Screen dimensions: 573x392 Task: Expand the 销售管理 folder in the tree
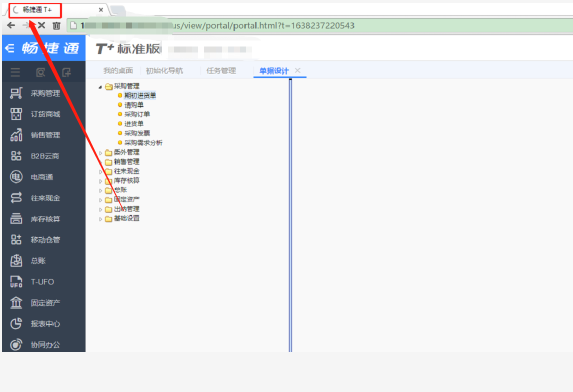pyautogui.click(x=100, y=162)
